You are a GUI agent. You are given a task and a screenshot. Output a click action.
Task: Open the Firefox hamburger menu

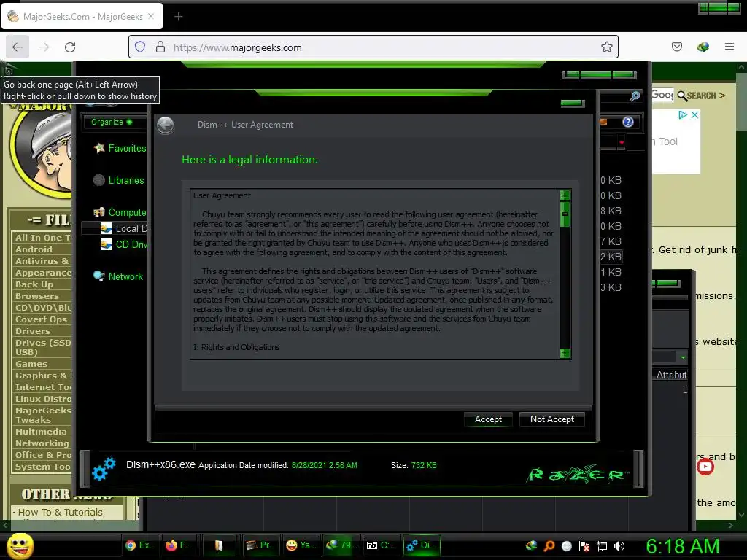coord(729,47)
